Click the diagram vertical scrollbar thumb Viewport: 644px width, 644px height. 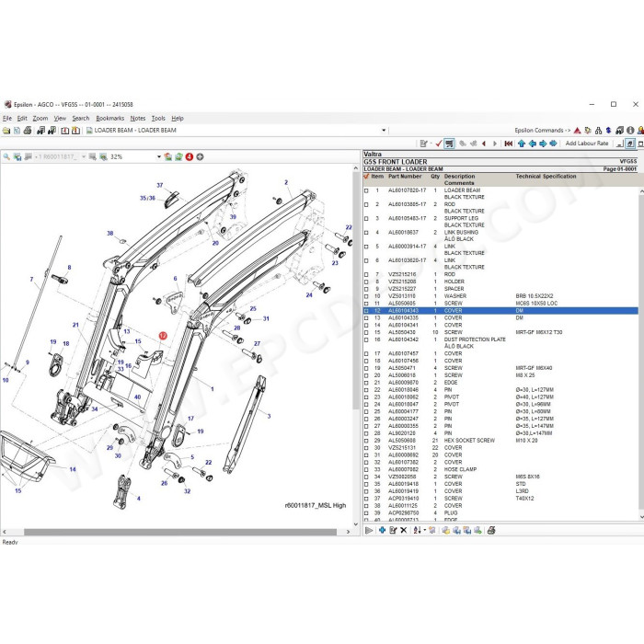(356, 291)
